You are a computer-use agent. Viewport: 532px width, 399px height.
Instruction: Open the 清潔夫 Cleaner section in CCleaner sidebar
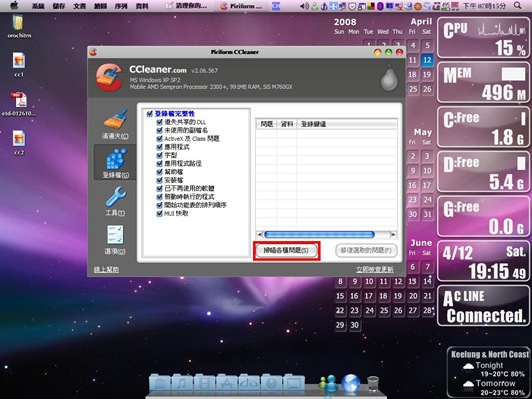click(115, 124)
